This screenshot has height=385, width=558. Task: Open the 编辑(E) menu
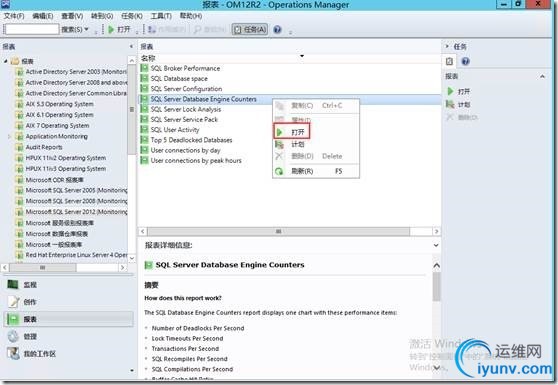pyautogui.click(x=42, y=16)
